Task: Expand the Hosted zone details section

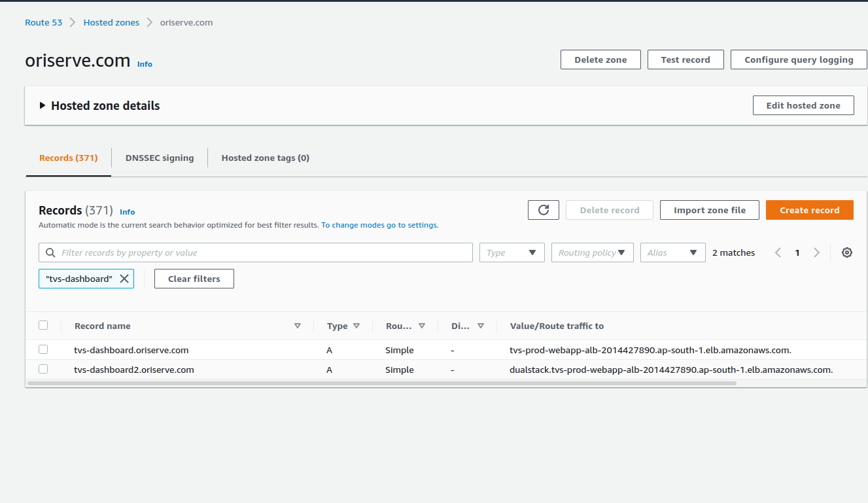Action: (43, 105)
